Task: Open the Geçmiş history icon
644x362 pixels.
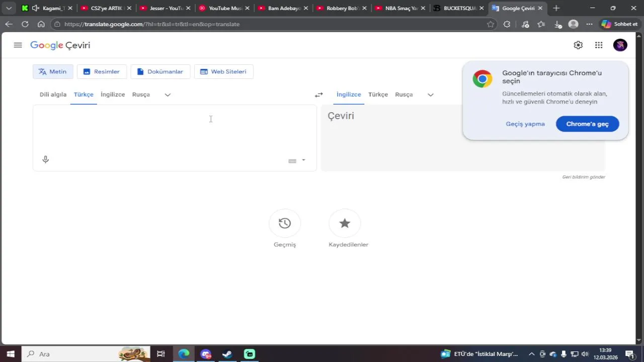Action: tap(285, 223)
